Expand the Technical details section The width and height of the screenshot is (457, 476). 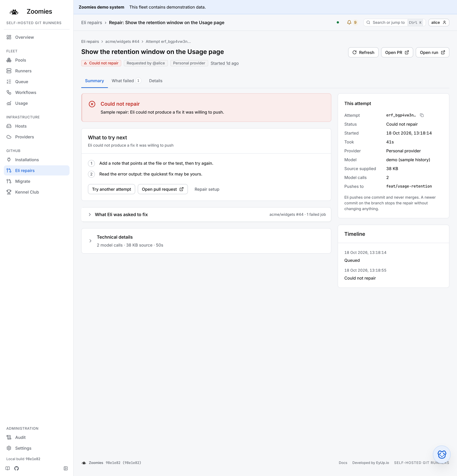point(206,241)
